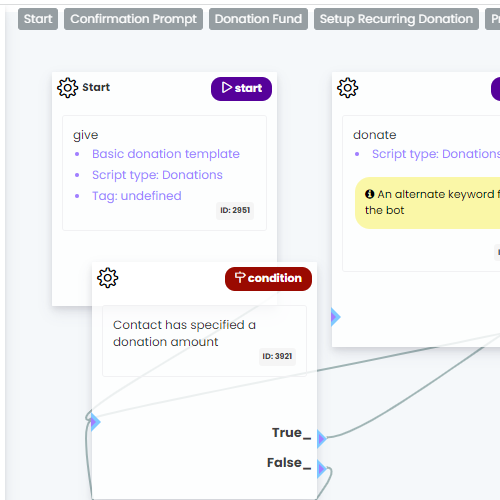Select condition node's input connector arrow
The height and width of the screenshot is (500, 500).
[x=95, y=422]
